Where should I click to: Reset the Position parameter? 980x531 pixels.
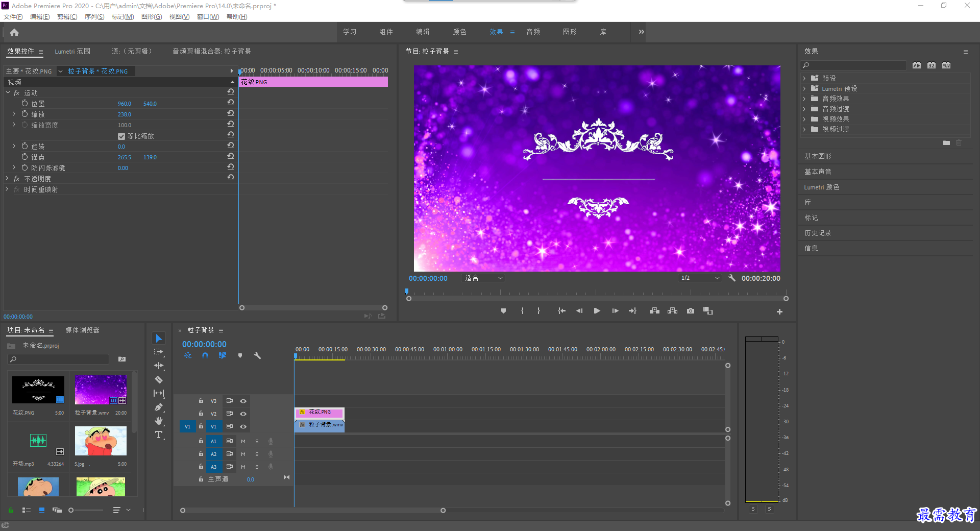[x=231, y=103]
